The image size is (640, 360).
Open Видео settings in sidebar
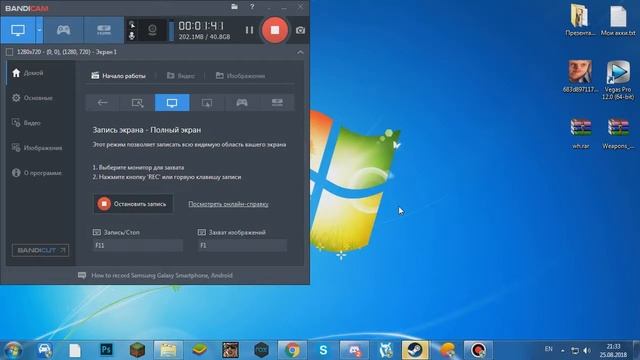[27, 123]
